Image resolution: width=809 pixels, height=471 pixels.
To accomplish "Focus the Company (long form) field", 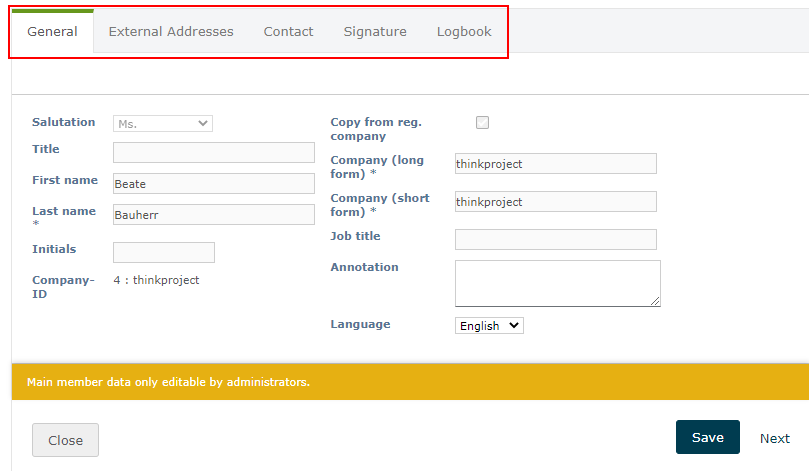I will click(555, 164).
